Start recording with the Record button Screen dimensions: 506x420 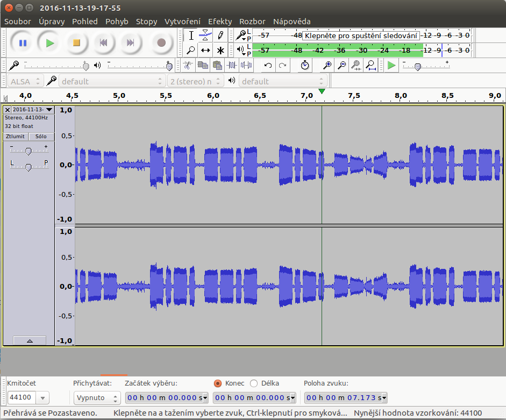coord(161,43)
